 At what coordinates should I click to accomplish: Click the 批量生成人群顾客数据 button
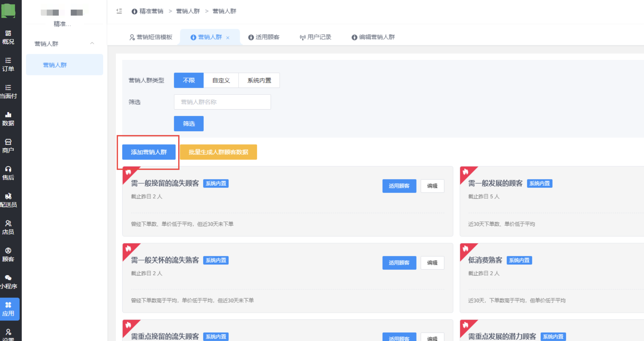point(218,152)
